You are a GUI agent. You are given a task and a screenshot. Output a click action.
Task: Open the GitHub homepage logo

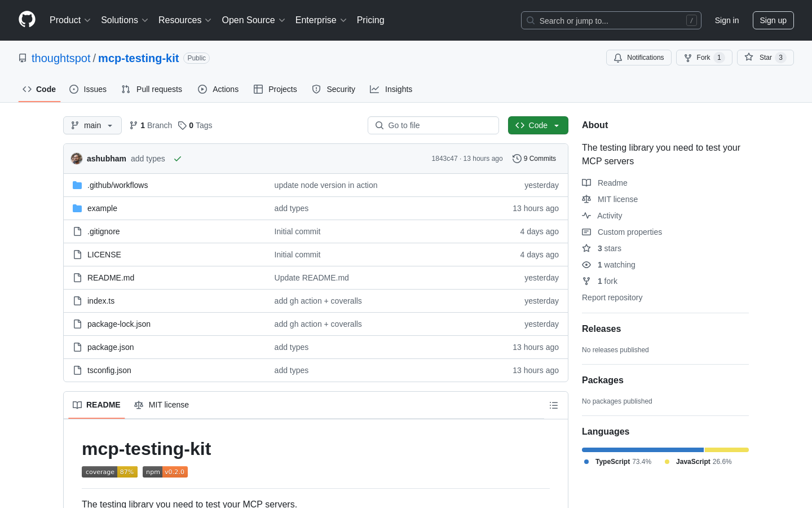27,20
